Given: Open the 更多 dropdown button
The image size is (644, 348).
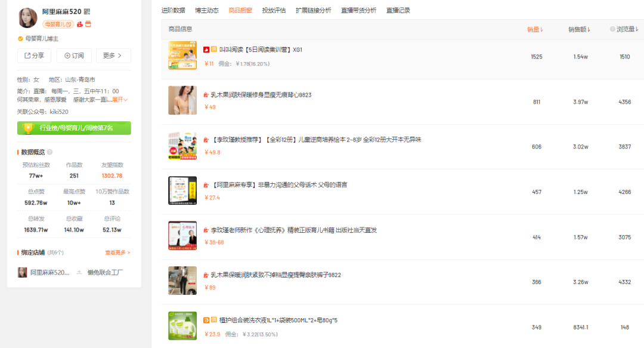Looking at the screenshot, I should click(x=113, y=56).
